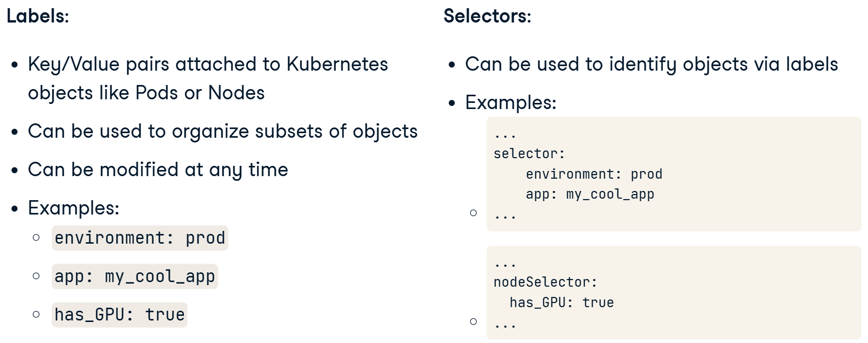Click the 'selector:' line in code block

(529, 154)
